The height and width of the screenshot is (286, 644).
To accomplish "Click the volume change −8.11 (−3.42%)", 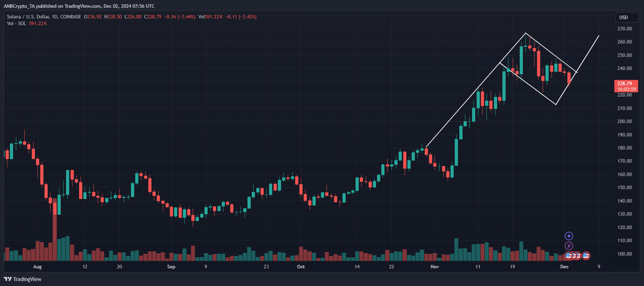I will (241, 17).
